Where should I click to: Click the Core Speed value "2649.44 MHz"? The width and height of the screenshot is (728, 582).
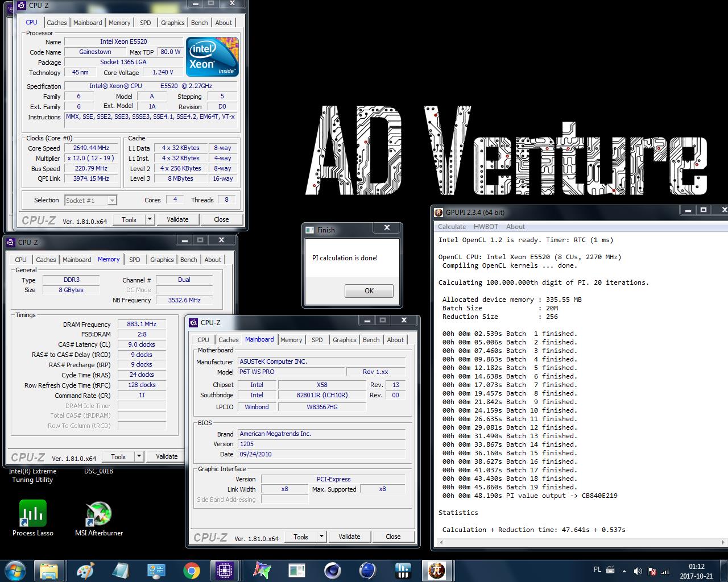(x=92, y=148)
